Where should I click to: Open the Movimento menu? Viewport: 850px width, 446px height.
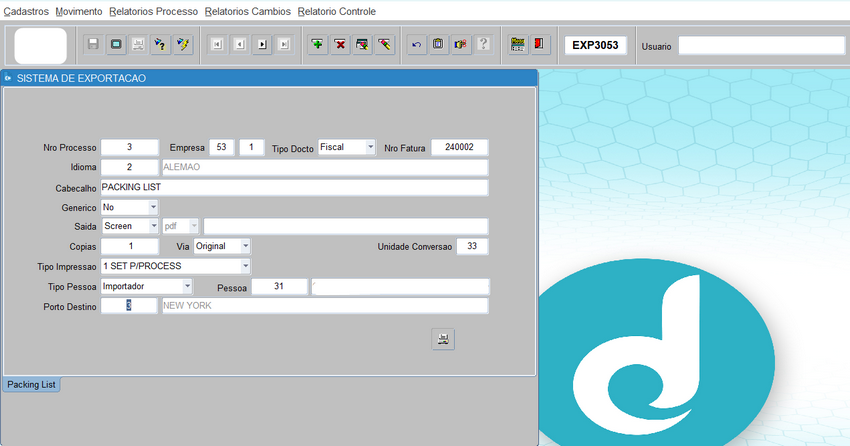coord(79,11)
